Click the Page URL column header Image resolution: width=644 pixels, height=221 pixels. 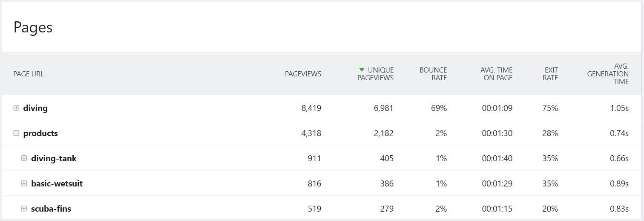29,74
